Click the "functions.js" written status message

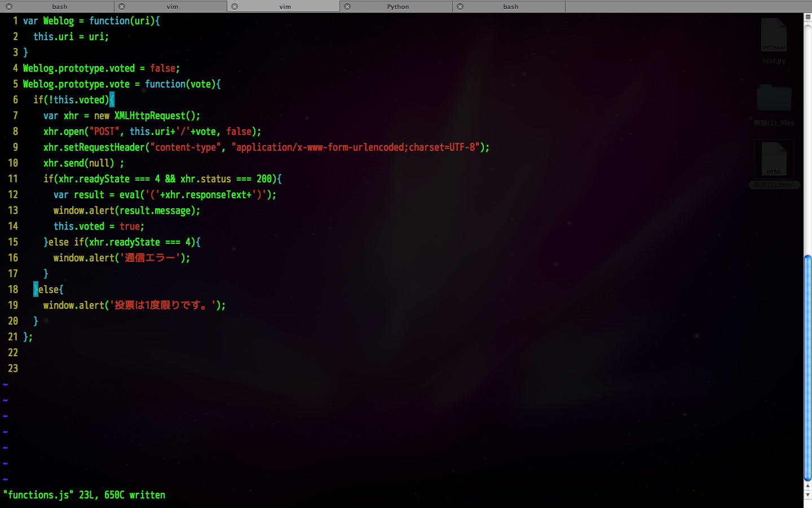[x=85, y=495]
